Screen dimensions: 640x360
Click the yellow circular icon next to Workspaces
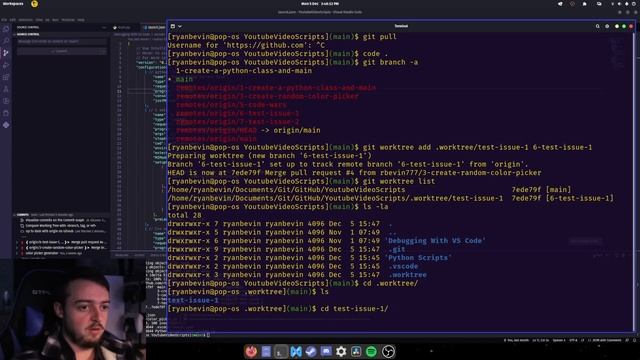pos(34,4)
